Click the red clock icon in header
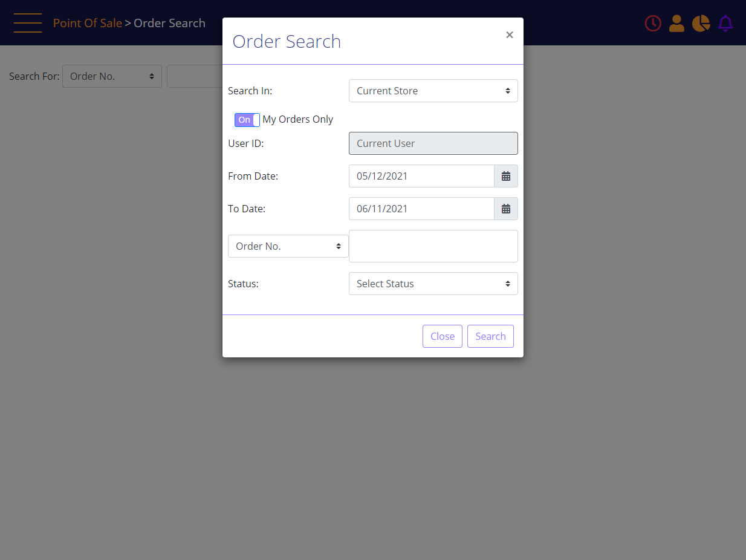 pos(653,24)
